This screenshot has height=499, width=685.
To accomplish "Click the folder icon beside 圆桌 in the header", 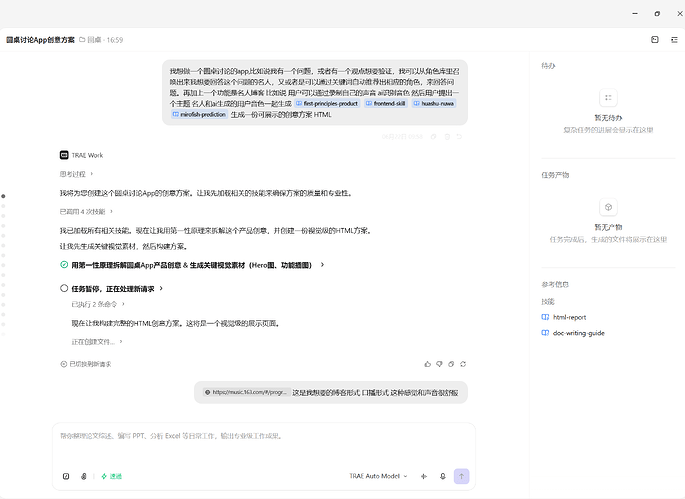I will 82,40.
